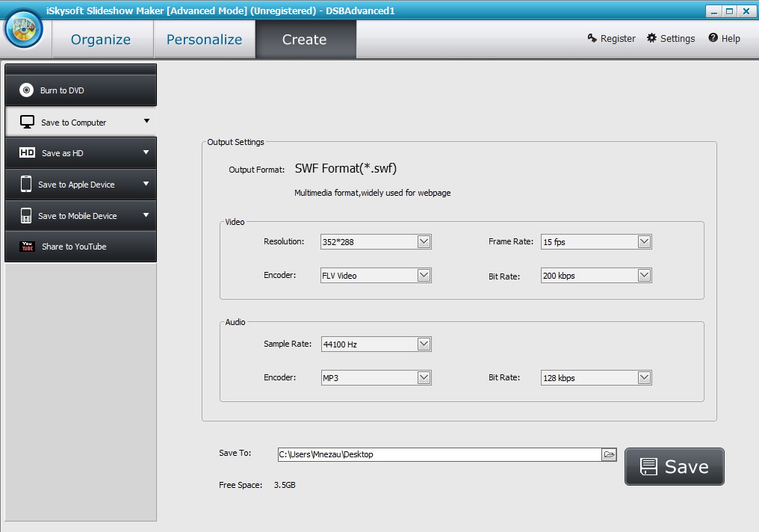Click the Share to YouTube icon
Screen dimensions: 759x532
coord(28,247)
